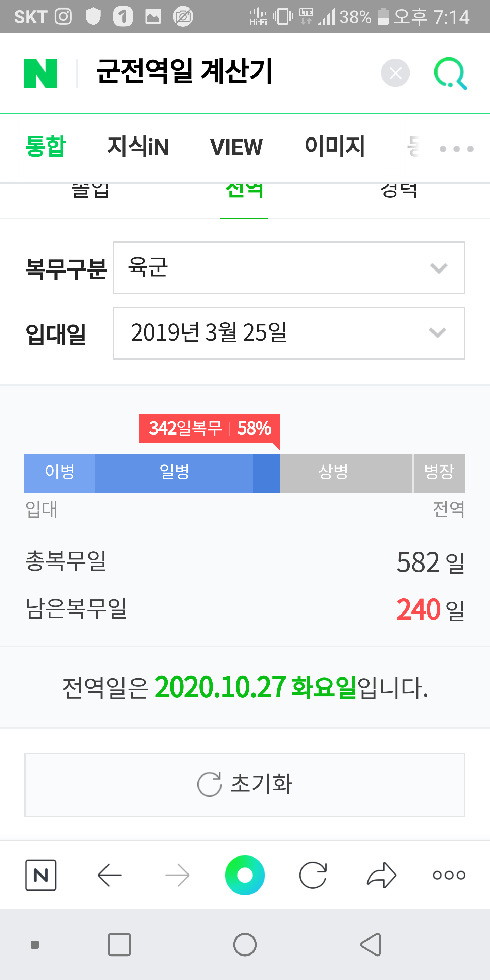Select the 통합 tab

[x=46, y=147]
